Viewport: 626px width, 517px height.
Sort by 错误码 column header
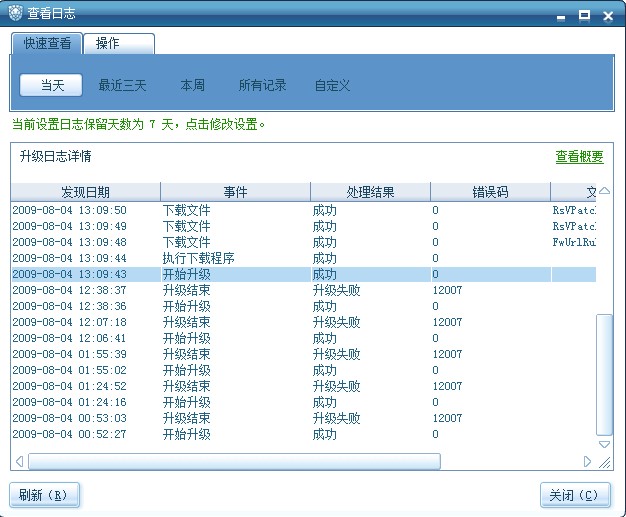coord(491,192)
